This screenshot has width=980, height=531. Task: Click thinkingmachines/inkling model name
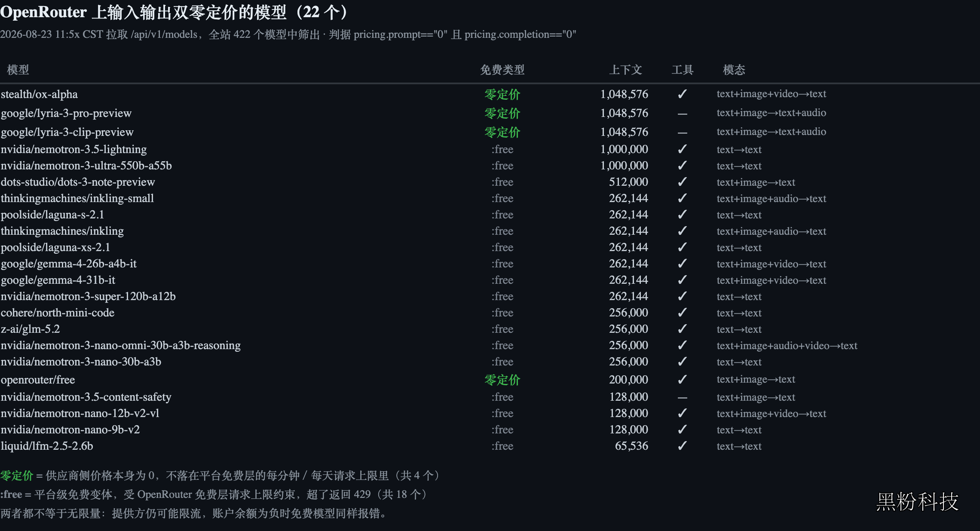click(62, 231)
